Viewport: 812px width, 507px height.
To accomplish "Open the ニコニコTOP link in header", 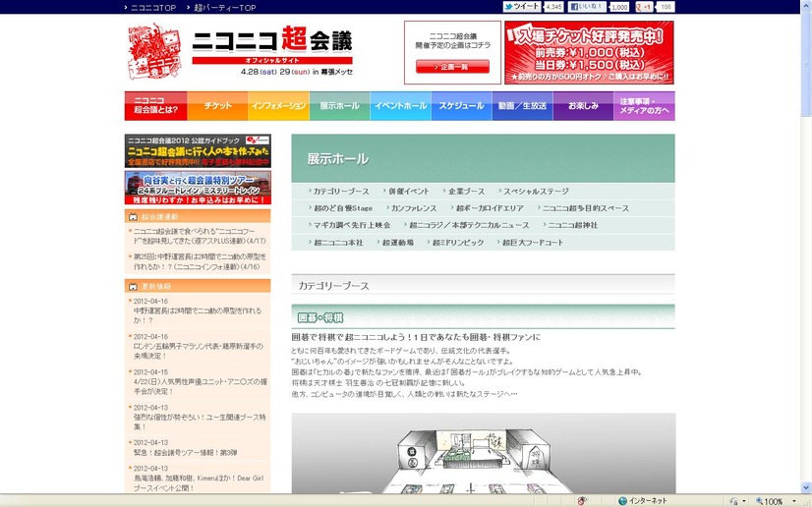I will point(152,7).
